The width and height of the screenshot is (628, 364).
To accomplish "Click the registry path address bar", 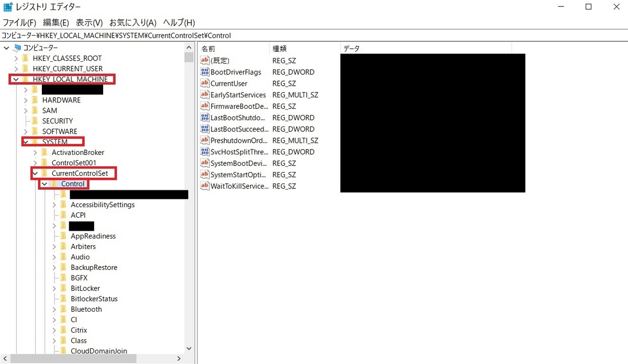I will 314,36.
